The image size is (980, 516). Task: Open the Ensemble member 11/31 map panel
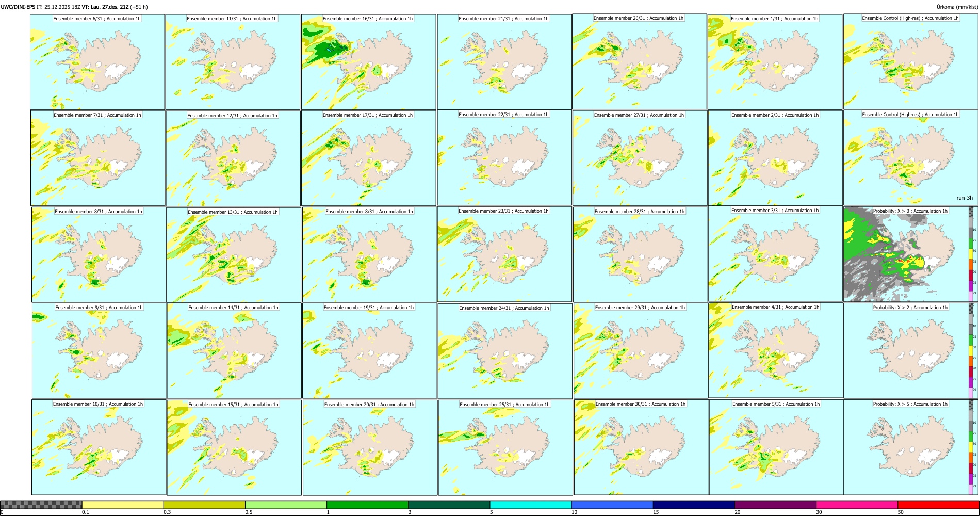tap(233, 62)
